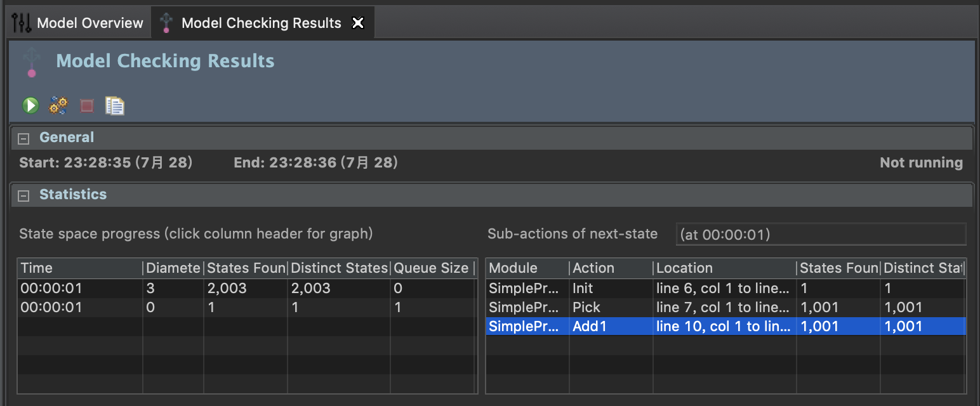The width and height of the screenshot is (980, 406).
Task: Click the End time 23:28:36 text
Action: tap(315, 163)
